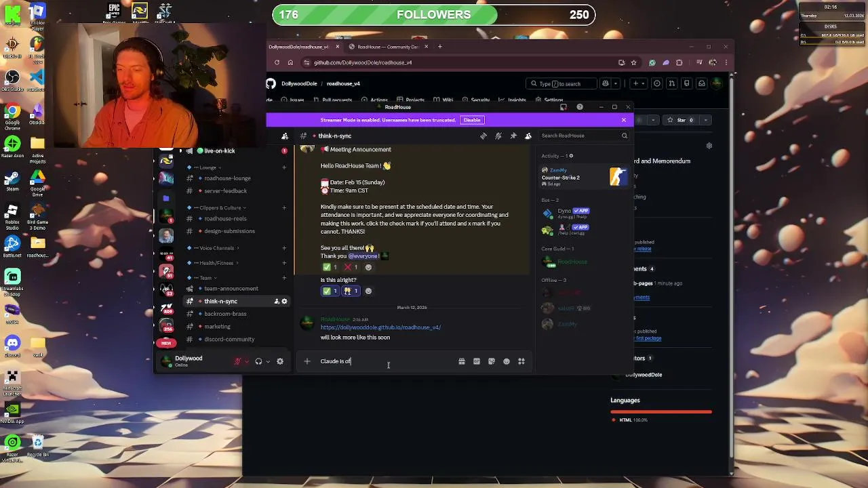Collapse the Team category

[205, 278]
